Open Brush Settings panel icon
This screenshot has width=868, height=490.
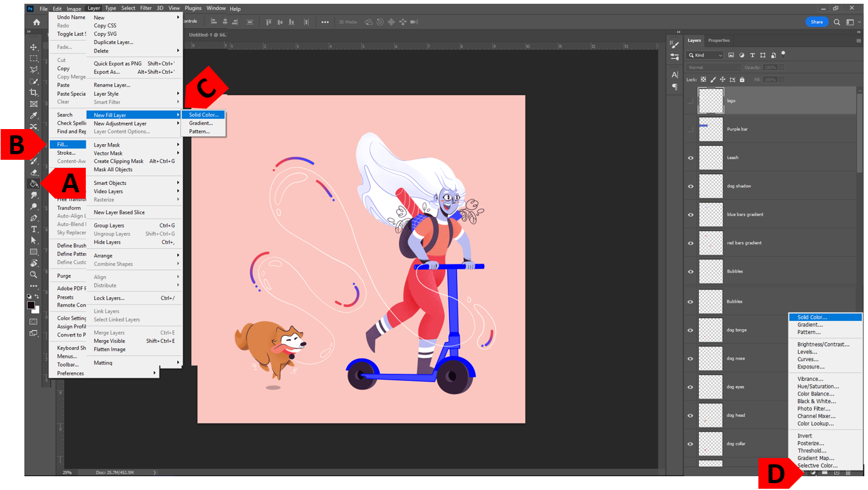click(x=674, y=44)
